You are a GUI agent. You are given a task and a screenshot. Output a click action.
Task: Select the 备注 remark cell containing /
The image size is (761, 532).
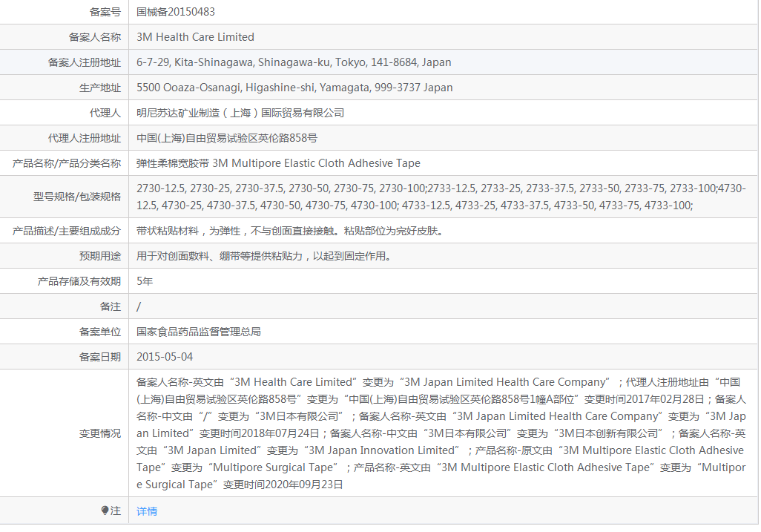(136, 306)
